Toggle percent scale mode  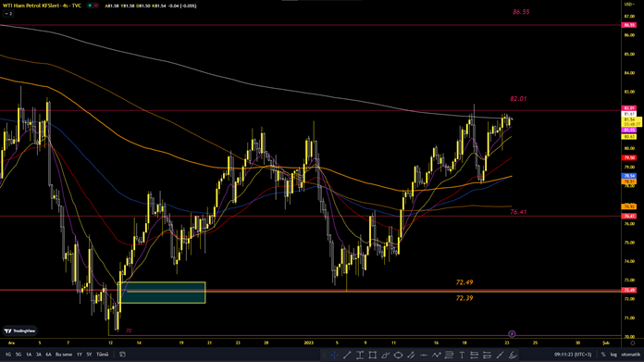(603, 355)
